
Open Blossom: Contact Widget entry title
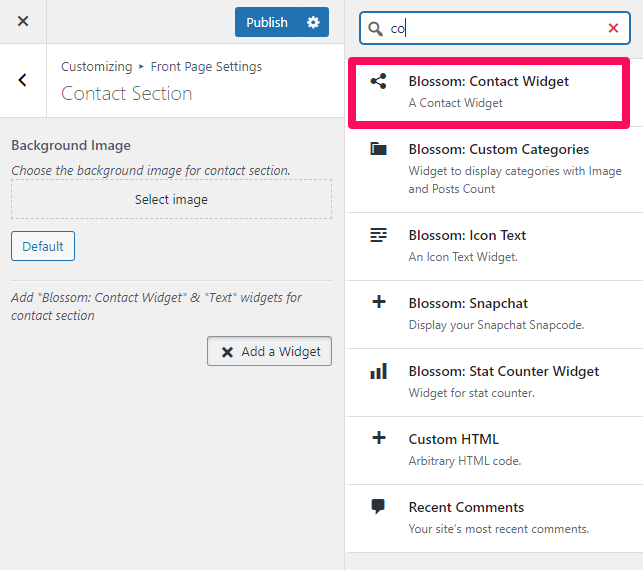click(488, 81)
